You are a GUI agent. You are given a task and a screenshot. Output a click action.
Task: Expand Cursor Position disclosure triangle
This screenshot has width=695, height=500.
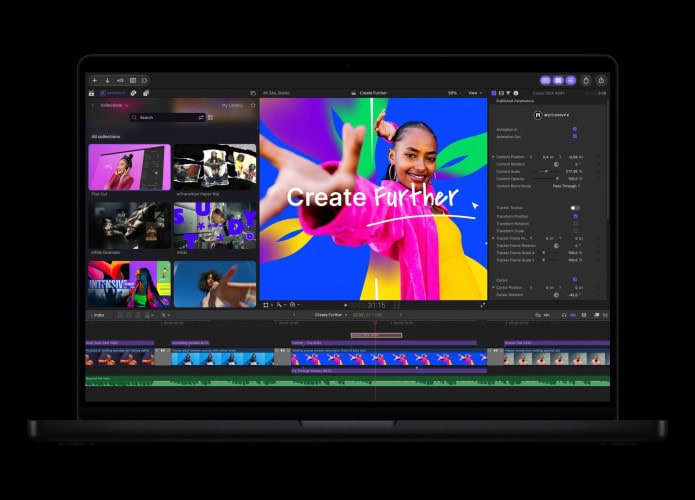pyautogui.click(x=493, y=287)
